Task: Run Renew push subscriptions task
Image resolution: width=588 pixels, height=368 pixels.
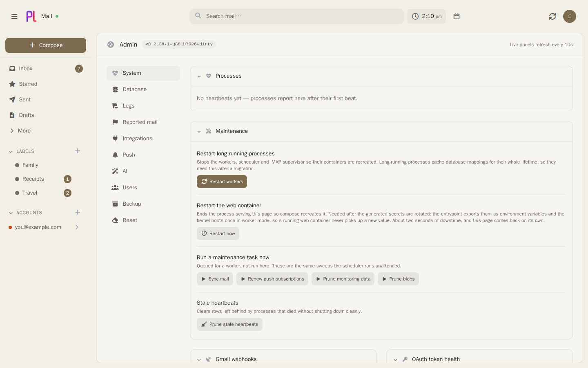Action: point(272,279)
